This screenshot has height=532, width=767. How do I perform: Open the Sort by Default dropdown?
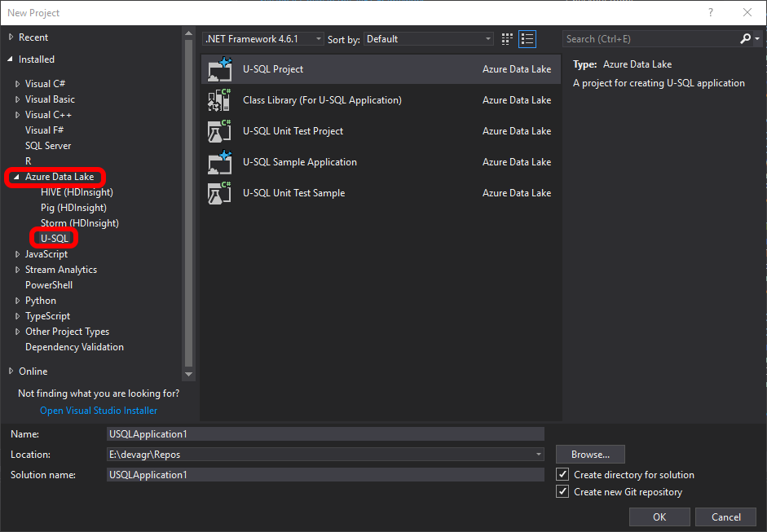[x=429, y=39]
